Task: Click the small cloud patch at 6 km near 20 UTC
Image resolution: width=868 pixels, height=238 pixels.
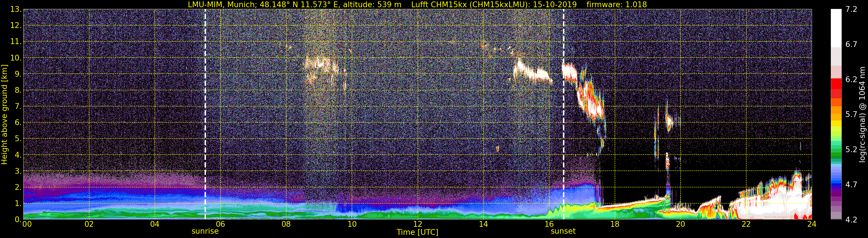Action: pos(669,121)
